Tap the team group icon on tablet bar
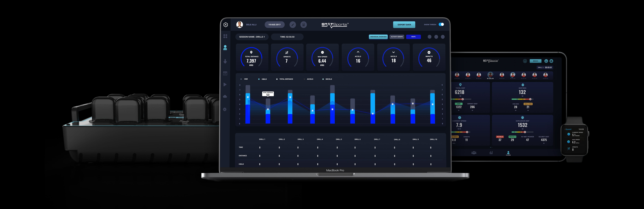Viewport: 644px width, 209px height. pyautogui.click(x=474, y=152)
